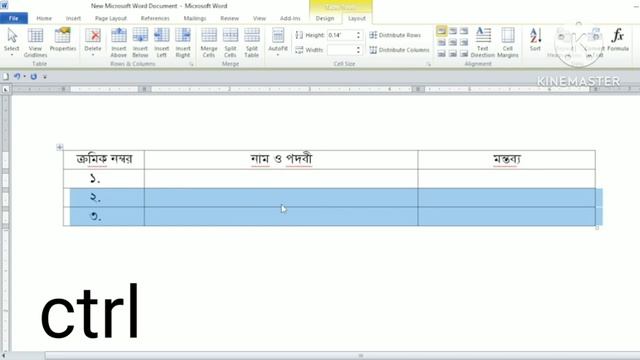Toggle Align Center alignment in middle
The image size is (640, 360).
pyautogui.click(x=453, y=42)
